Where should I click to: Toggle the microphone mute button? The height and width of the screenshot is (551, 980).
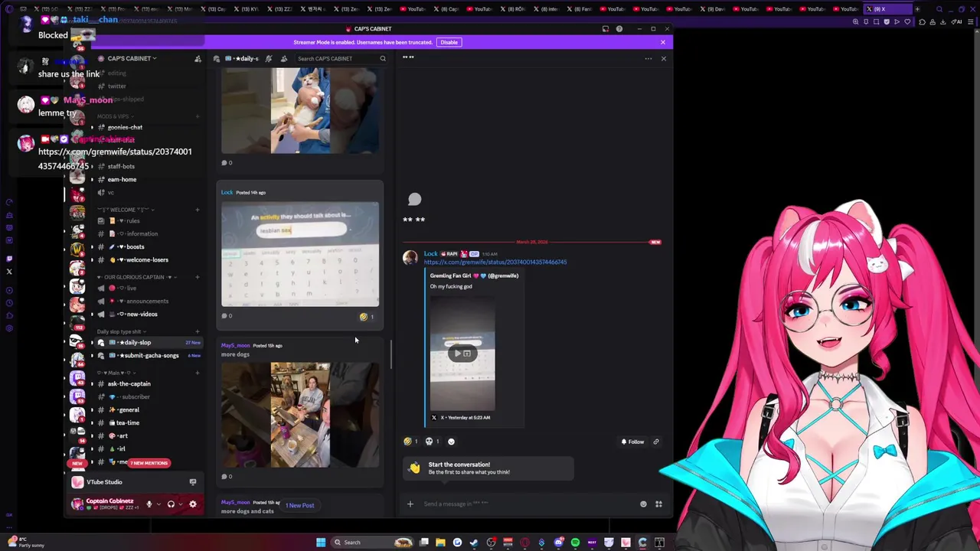[x=149, y=504]
